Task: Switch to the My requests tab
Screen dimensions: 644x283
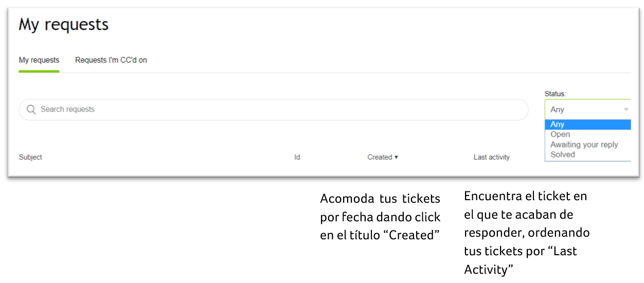Action: click(39, 60)
